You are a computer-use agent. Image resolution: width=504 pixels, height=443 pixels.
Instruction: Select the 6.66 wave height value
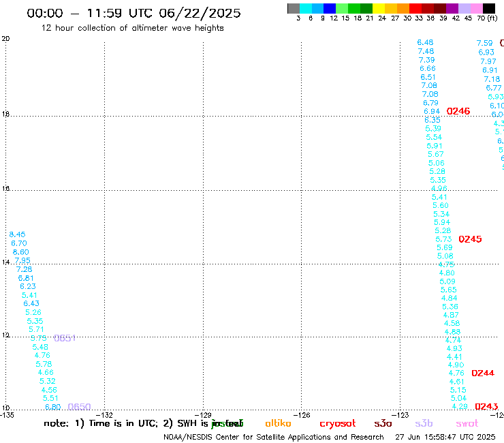click(x=428, y=69)
